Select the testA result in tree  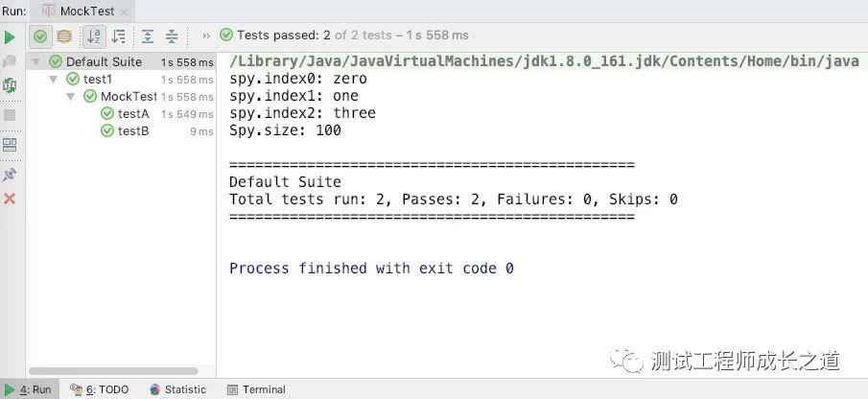(x=133, y=114)
